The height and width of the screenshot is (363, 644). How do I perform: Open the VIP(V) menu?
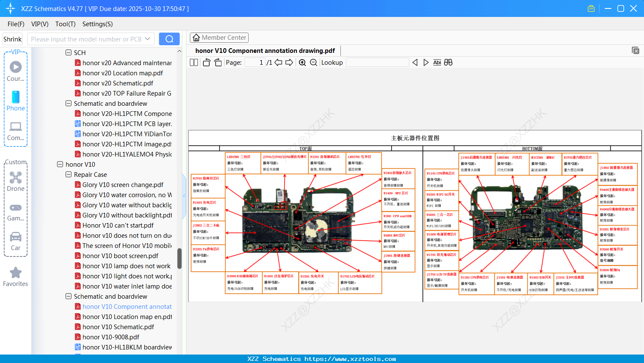click(40, 24)
